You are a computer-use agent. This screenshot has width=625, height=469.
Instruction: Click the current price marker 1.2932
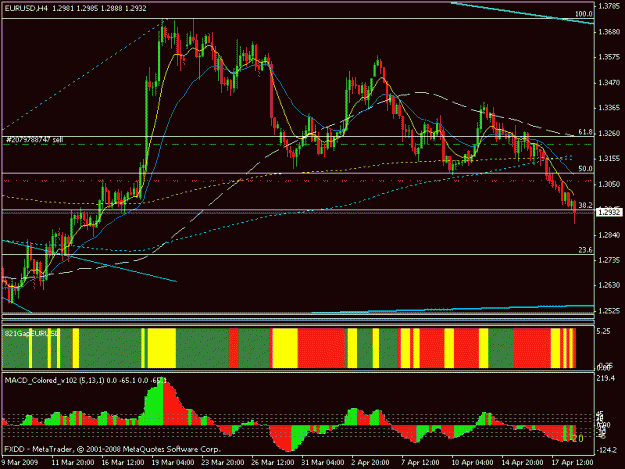[x=609, y=212]
